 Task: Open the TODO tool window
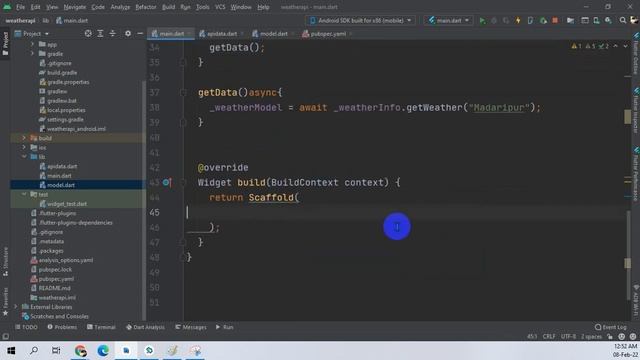(x=26, y=327)
